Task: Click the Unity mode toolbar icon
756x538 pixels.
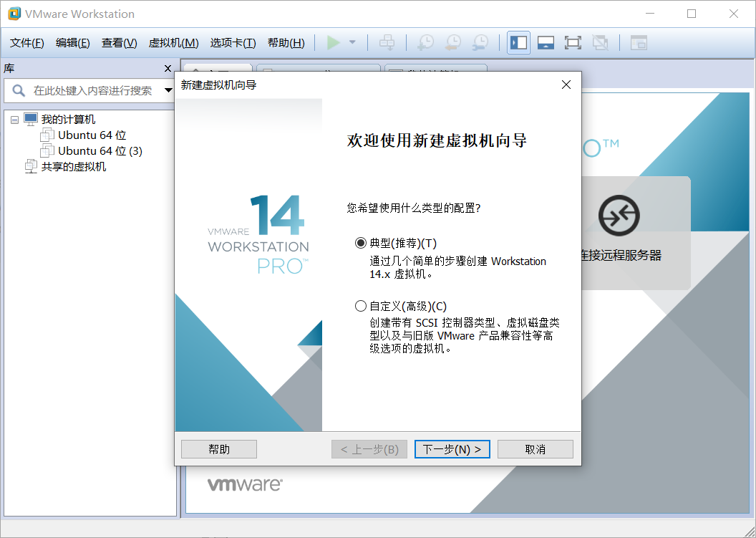Action: pos(600,42)
